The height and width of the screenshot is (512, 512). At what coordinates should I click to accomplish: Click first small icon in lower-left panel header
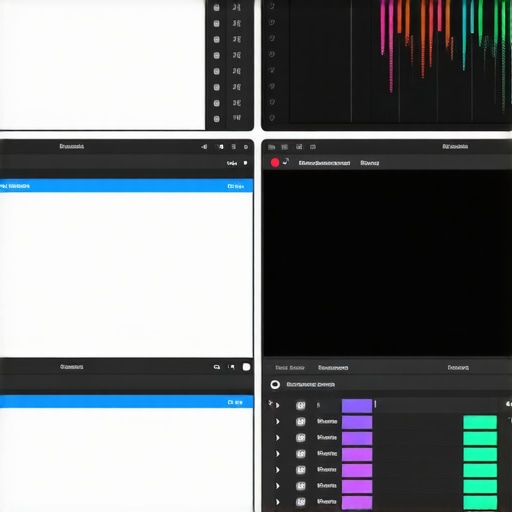[x=217, y=367]
